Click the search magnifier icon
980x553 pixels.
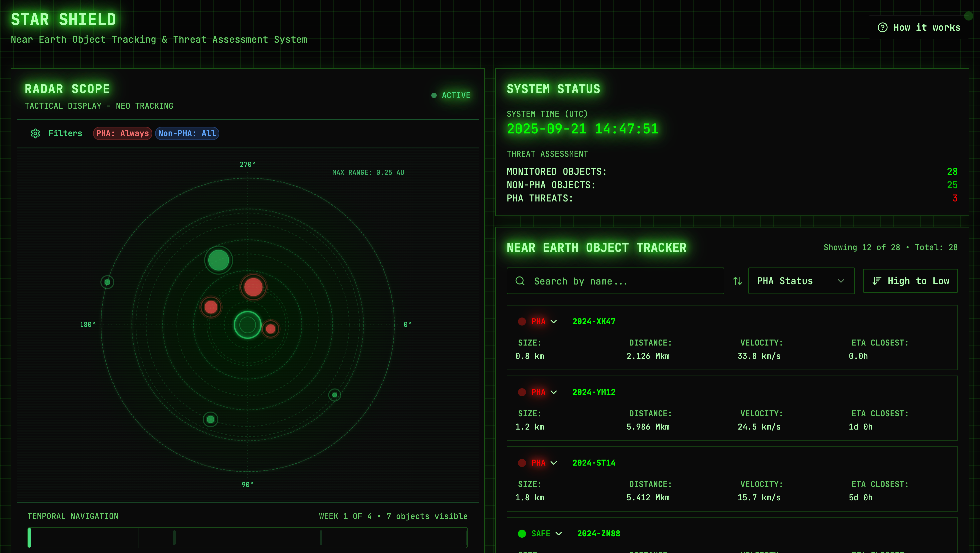(520, 281)
